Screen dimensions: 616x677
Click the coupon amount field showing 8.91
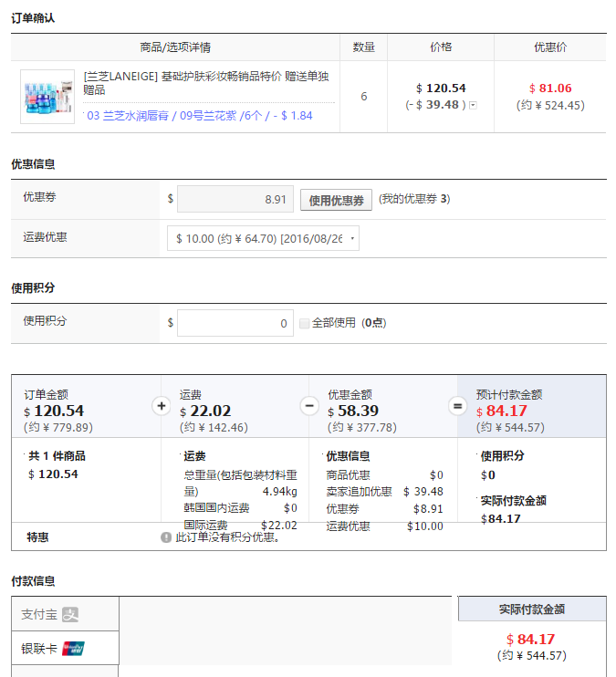(x=235, y=199)
